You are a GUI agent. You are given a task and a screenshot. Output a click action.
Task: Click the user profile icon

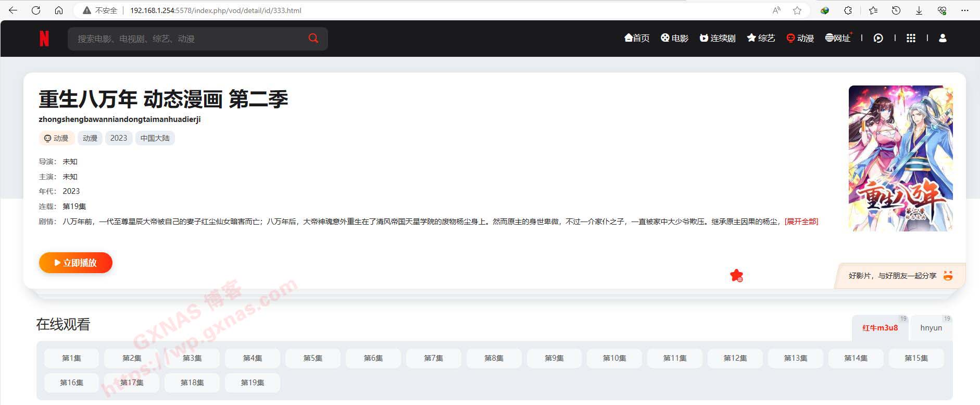tap(943, 38)
